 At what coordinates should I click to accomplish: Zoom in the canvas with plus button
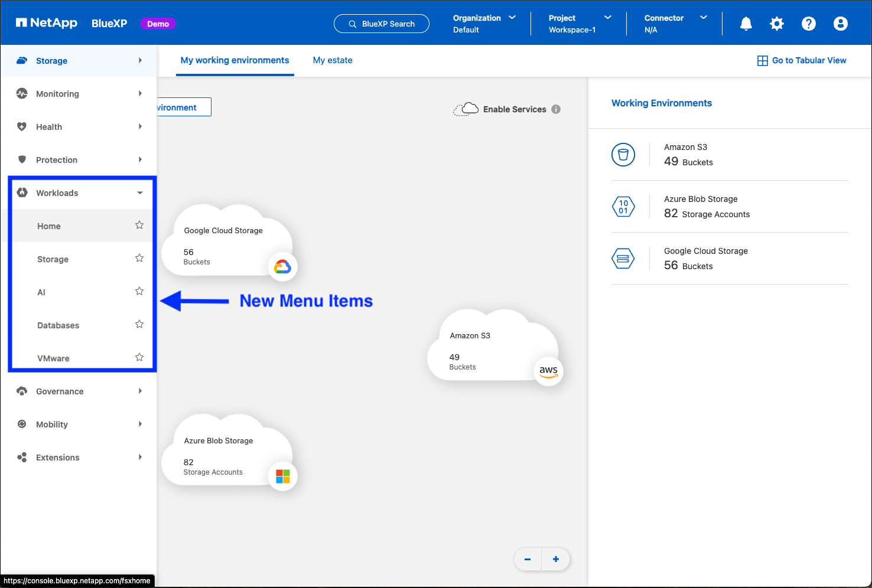556,559
